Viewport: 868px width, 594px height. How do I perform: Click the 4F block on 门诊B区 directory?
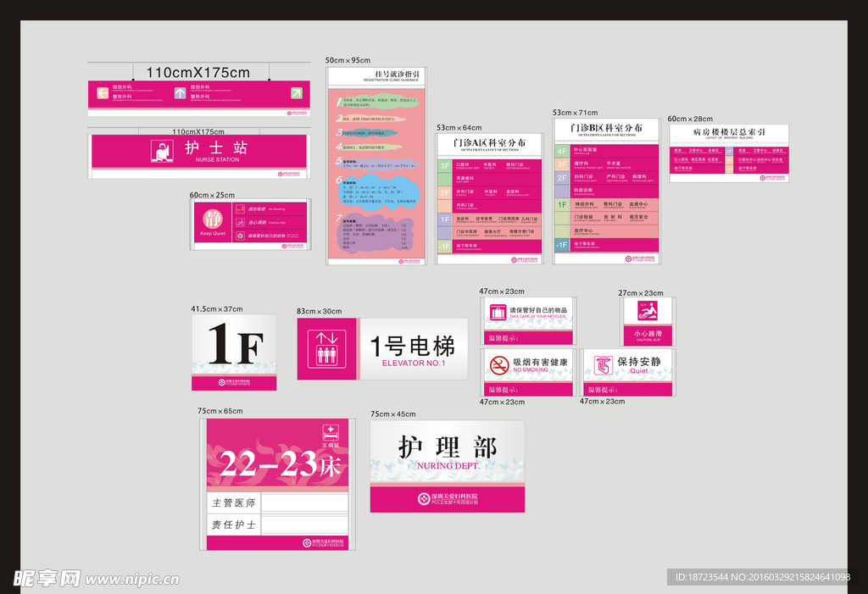coord(563,151)
